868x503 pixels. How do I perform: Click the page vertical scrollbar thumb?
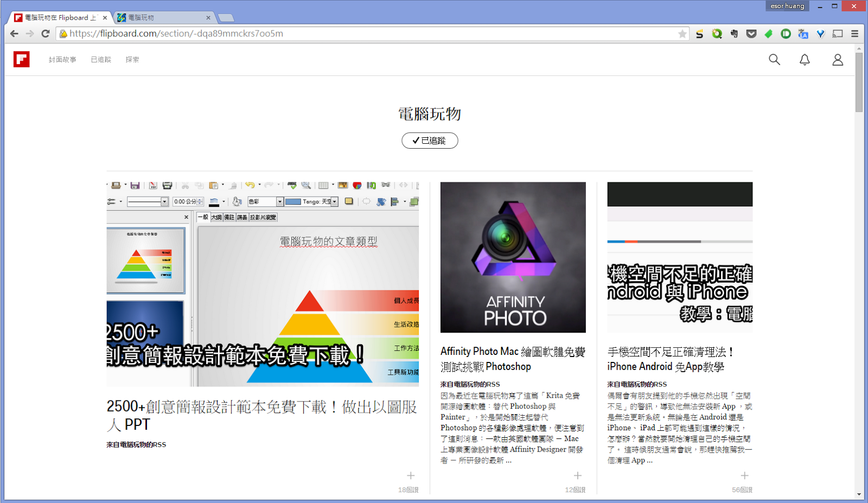tap(859, 82)
